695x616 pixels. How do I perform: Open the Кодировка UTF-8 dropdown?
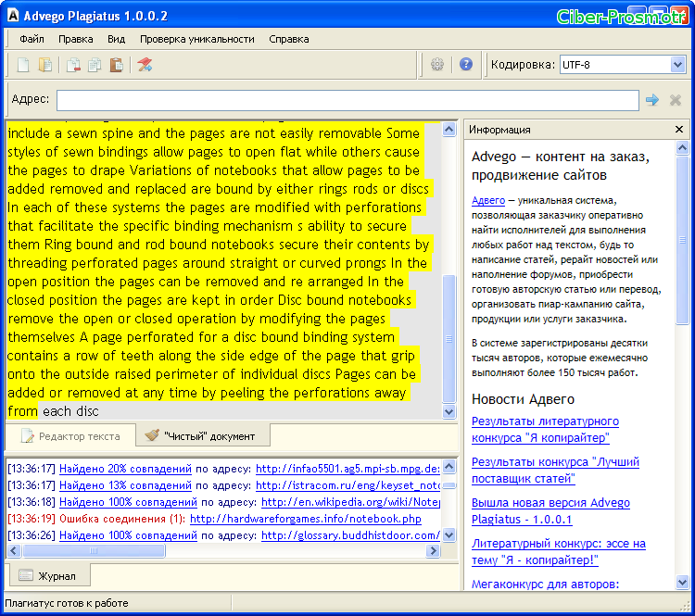[677, 65]
